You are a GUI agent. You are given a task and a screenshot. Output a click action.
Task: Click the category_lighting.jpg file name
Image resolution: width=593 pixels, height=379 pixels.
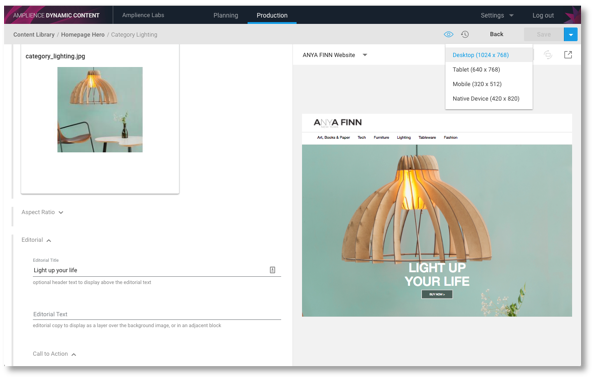tap(55, 56)
